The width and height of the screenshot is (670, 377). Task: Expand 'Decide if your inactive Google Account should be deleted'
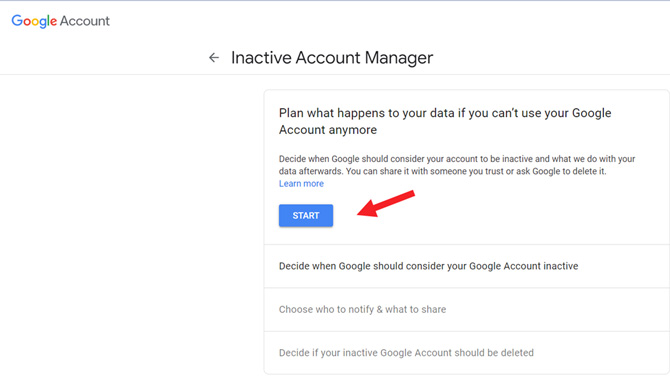[467, 353]
